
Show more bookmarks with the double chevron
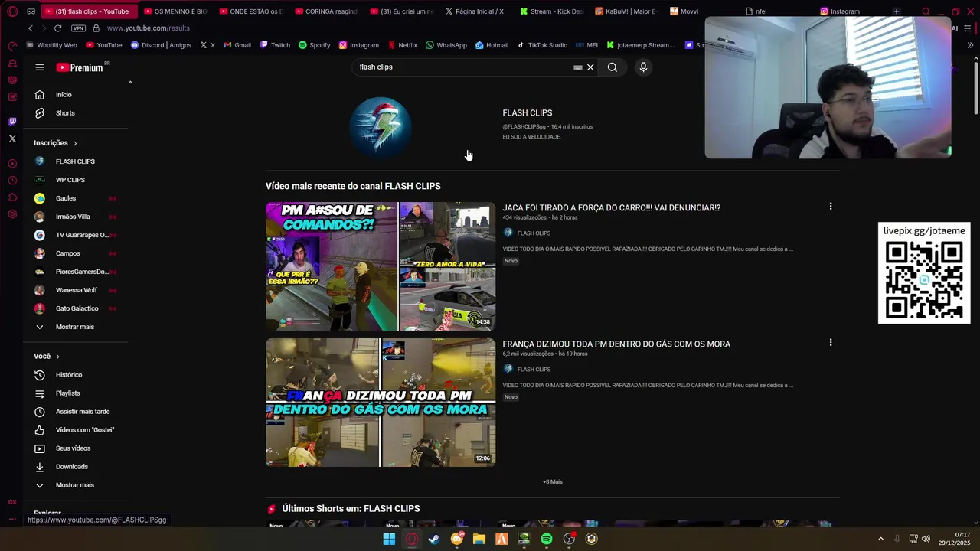point(971,45)
